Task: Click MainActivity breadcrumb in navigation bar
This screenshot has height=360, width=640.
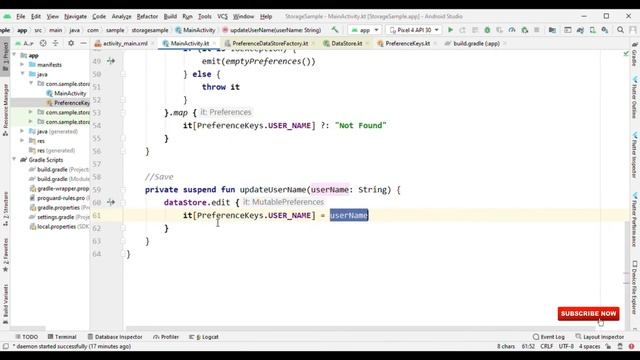Action: [x=195, y=30]
